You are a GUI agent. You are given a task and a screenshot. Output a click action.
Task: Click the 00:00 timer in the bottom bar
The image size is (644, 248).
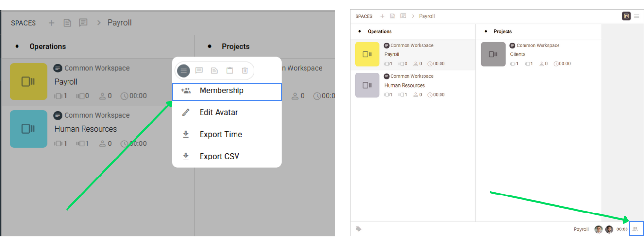pyautogui.click(x=622, y=230)
